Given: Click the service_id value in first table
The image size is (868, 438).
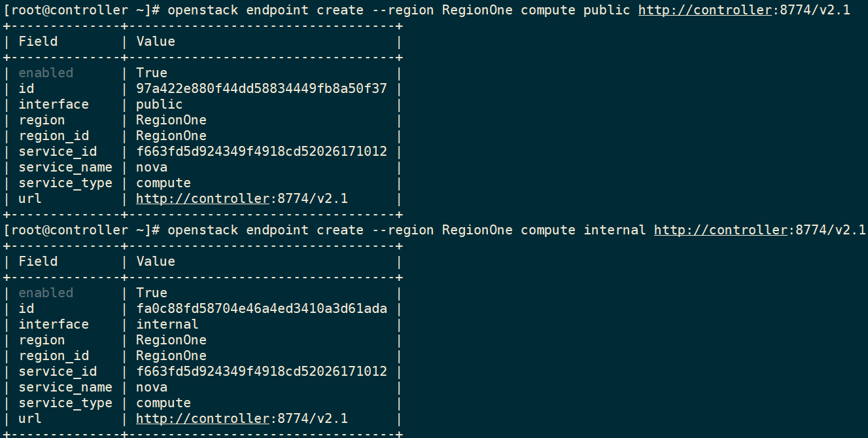Looking at the screenshot, I should pos(262,151).
